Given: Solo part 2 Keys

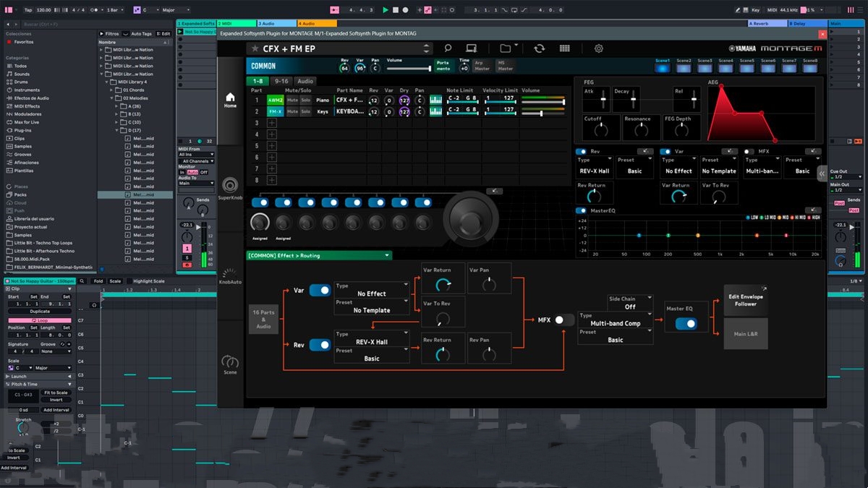Looking at the screenshot, I should coord(305,111).
